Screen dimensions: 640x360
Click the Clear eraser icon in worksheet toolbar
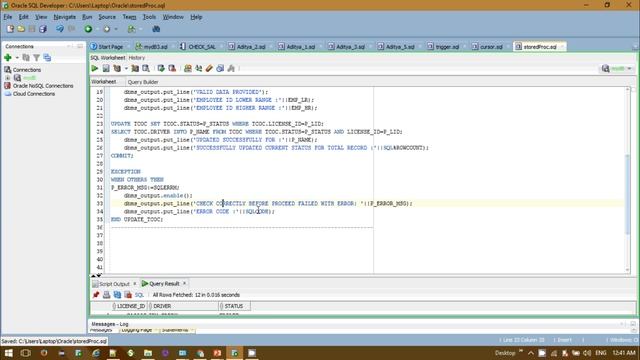(209, 69)
